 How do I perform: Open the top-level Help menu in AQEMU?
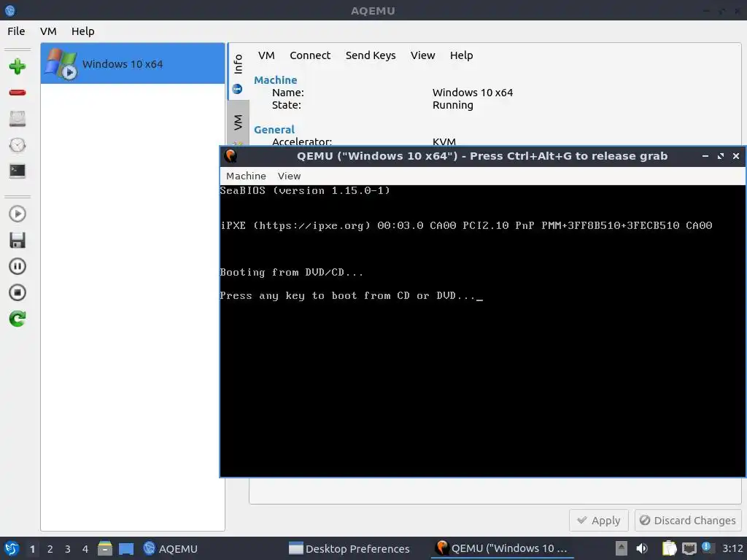click(x=83, y=31)
